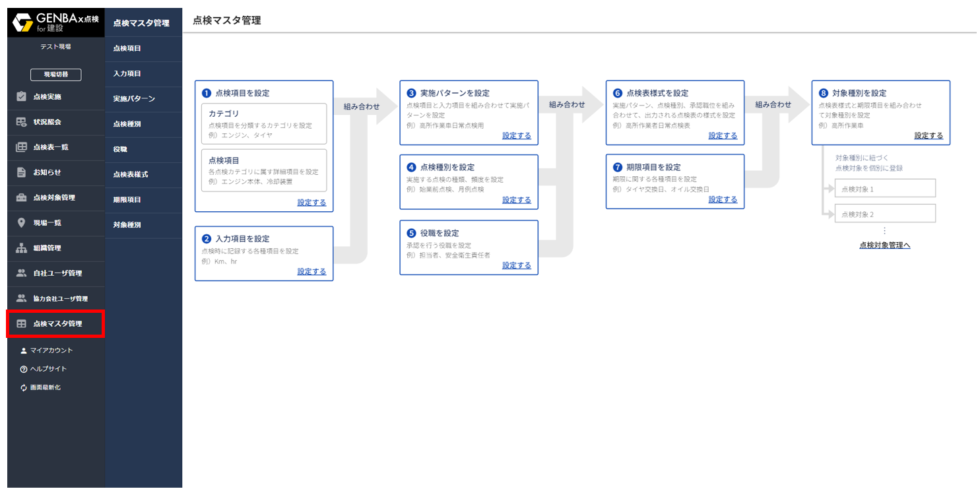Follow the 点検対象管理へ link
980x491 pixels.
click(884, 245)
